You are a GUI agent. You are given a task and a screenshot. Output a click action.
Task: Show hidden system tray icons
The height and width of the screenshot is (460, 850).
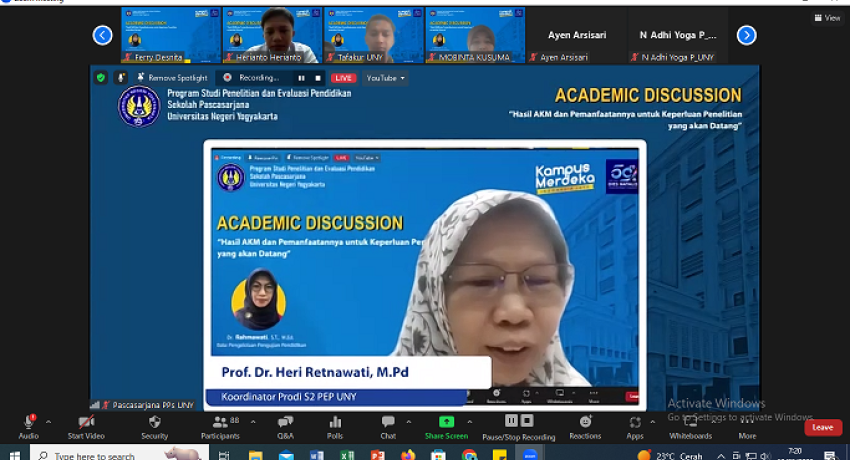pyautogui.click(x=721, y=456)
